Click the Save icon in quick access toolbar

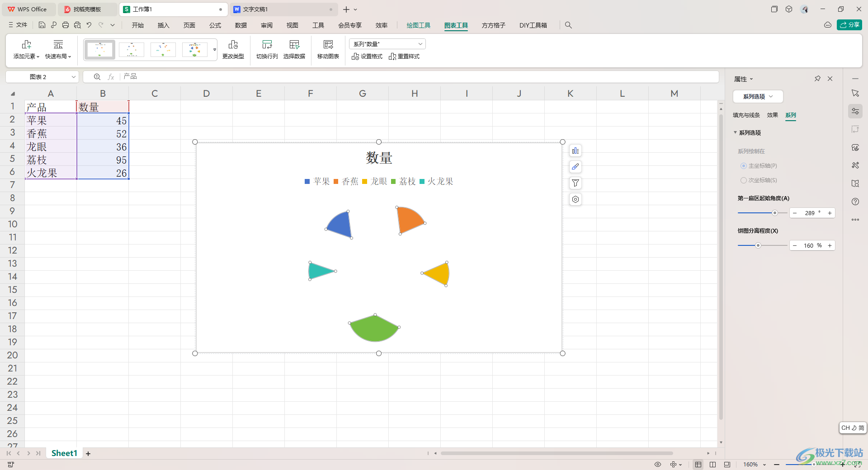(42, 25)
